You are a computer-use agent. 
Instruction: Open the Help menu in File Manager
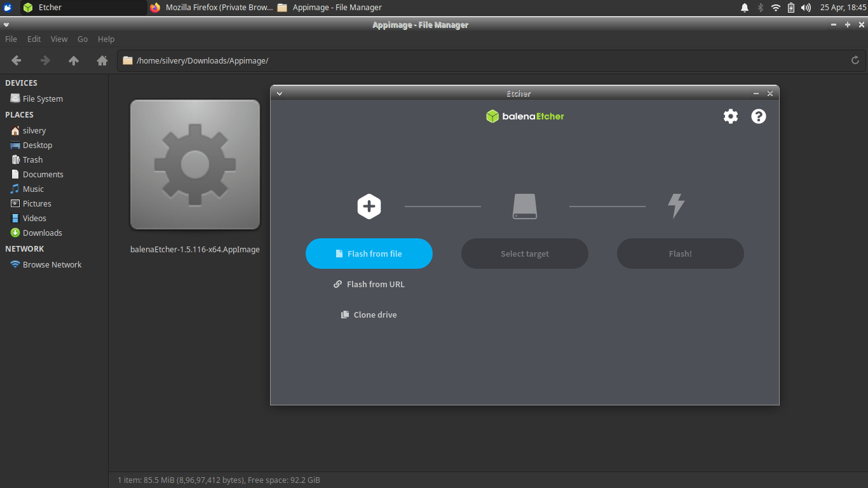(106, 39)
